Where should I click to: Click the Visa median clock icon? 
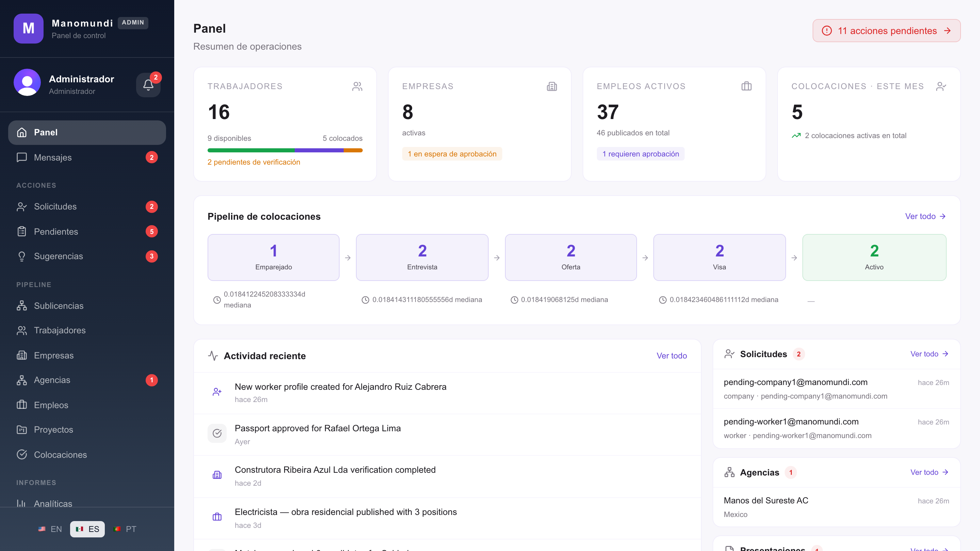(x=662, y=300)
